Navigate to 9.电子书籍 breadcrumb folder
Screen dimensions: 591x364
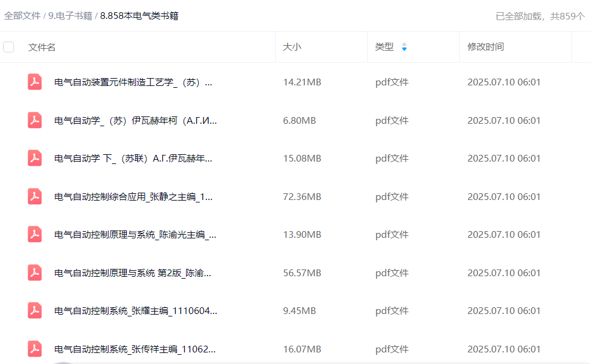(x=70, y=16)
